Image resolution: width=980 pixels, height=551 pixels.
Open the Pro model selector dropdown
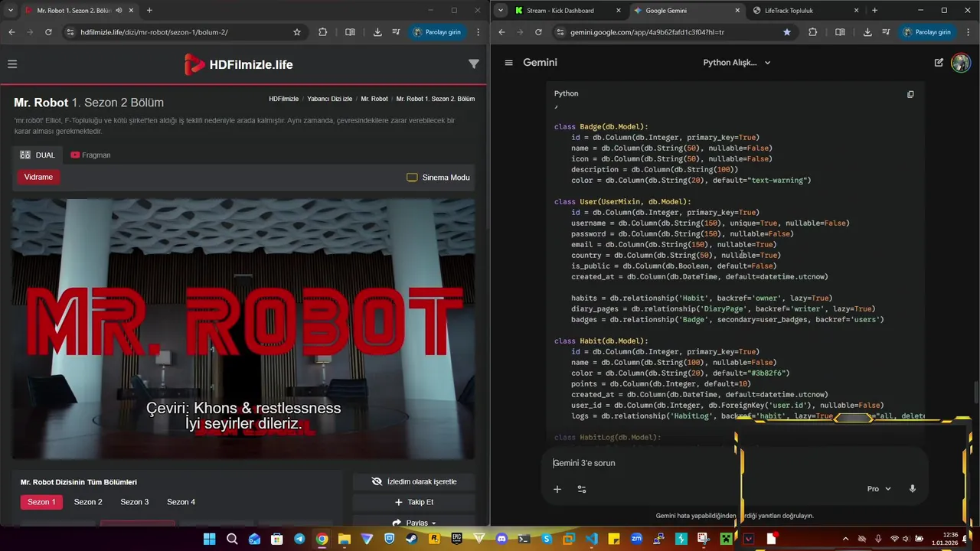pos(879,489)
